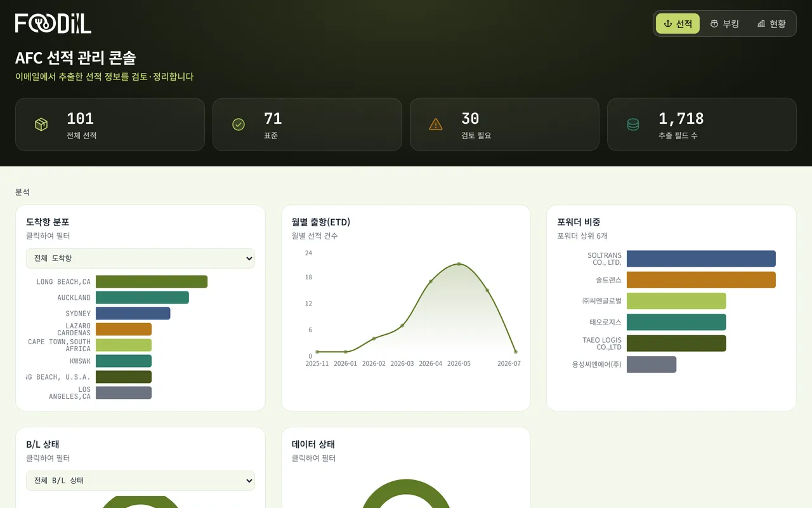Open the 검토 필요 count card showing 30
This screenshot has height=508, width=812.
click(504, 124)
